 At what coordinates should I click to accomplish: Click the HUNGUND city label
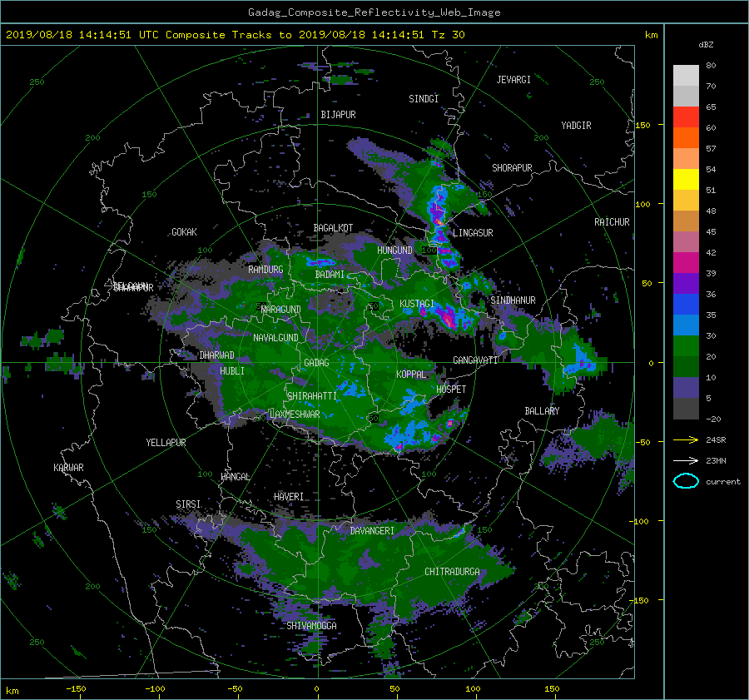click(394, 251)
